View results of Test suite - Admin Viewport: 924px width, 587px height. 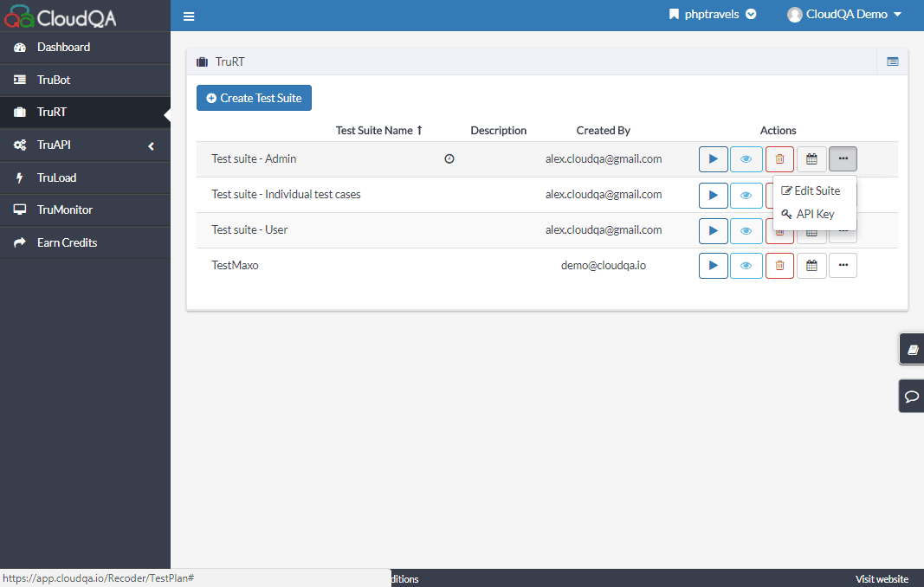[746, 159]
